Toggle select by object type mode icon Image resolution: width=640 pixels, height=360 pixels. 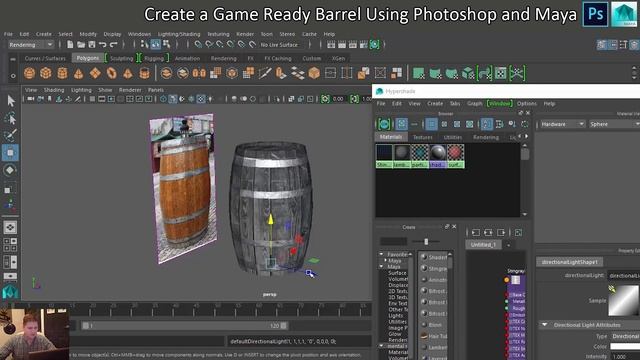[156, 44]
